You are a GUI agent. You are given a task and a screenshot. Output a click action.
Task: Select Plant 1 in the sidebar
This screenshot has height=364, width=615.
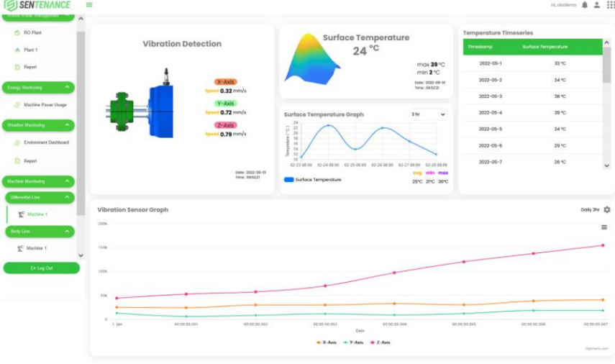30,50
